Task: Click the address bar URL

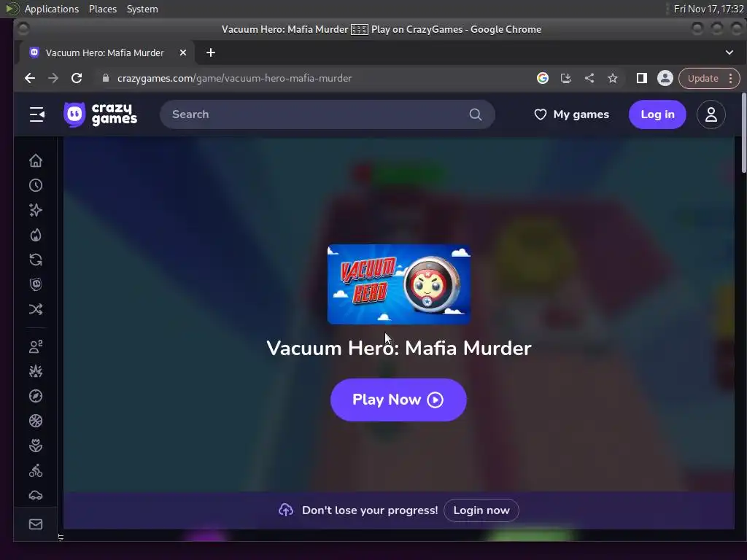Action: (x=234, y=78)
